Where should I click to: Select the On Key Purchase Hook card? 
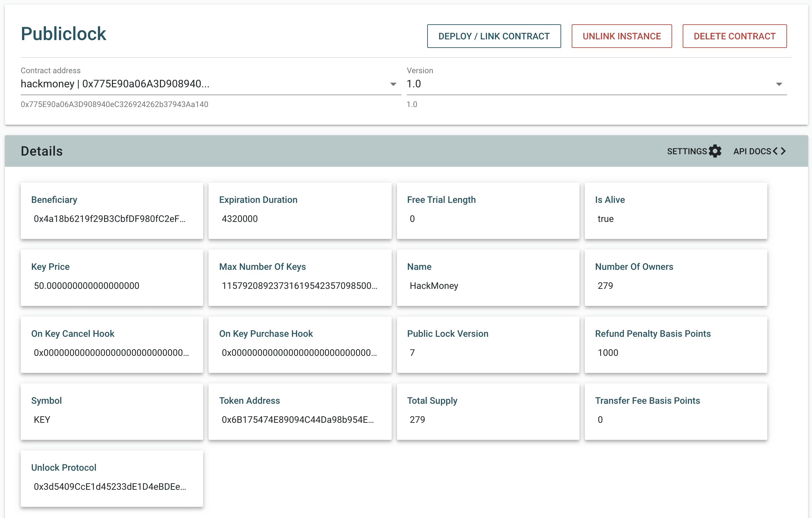(x=300, y=344)
